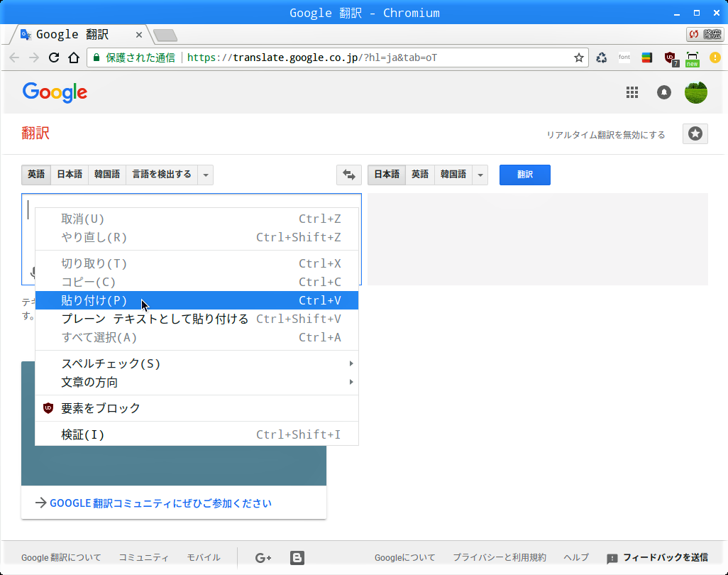The image size is (728, 575).
Task: Click the secure connection padlock icon
Action: pyautogui.click(x=96, y=57)
